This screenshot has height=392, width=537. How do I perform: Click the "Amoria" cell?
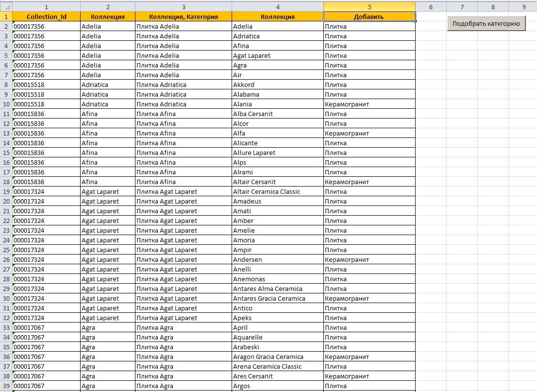(278, 240)
